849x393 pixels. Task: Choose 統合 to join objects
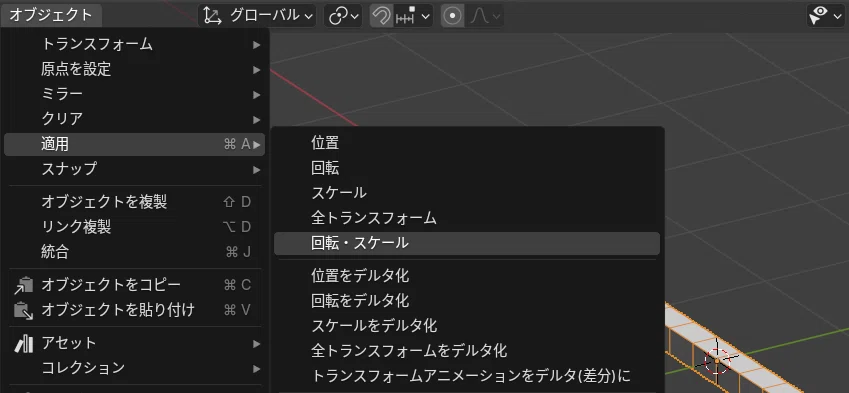[134, 252]
